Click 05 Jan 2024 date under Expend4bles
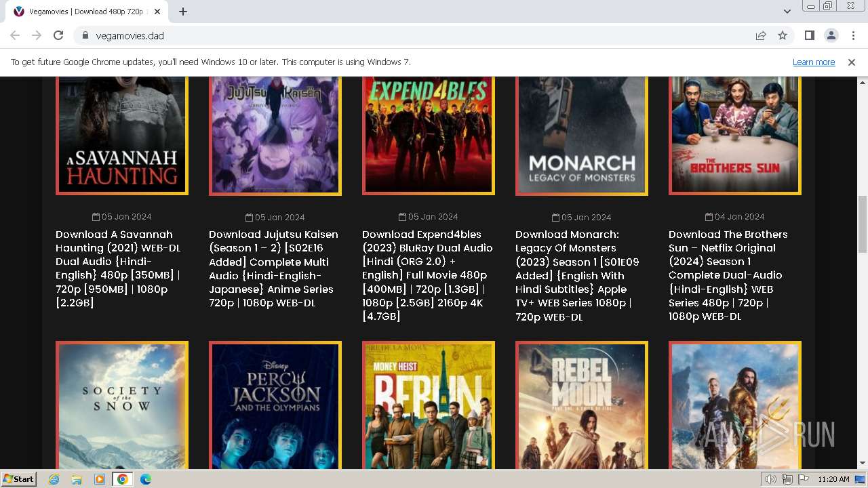Viewport: 868px width, 488px height. point(429,217)
